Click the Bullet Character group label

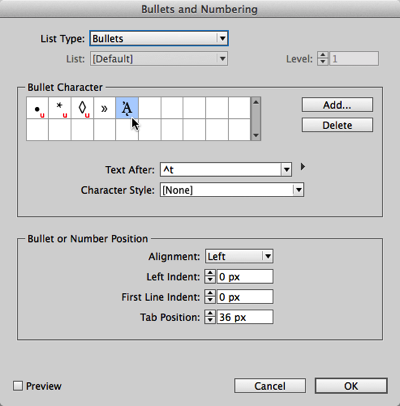[x=65, y=87]
